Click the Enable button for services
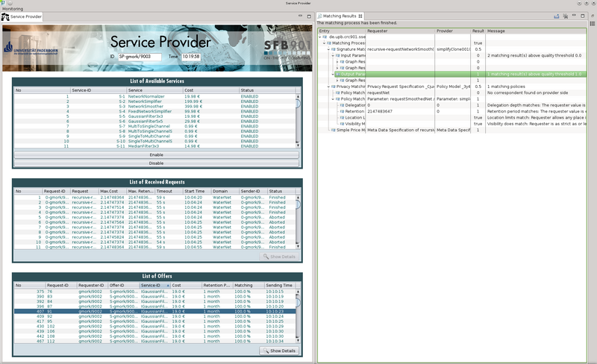Screen dimensions: 597x364 (157, 155)
